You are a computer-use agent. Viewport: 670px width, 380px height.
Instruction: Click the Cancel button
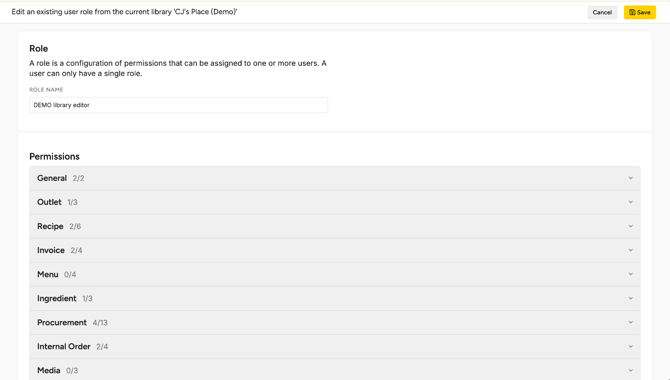pyautogui.click(x=602, y=12)
